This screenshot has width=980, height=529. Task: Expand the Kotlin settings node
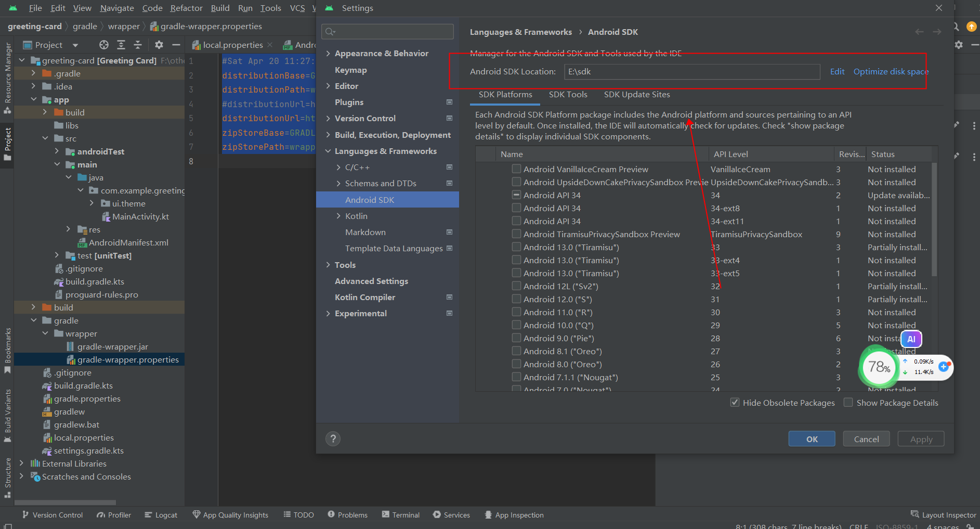[x=338, y=216]
